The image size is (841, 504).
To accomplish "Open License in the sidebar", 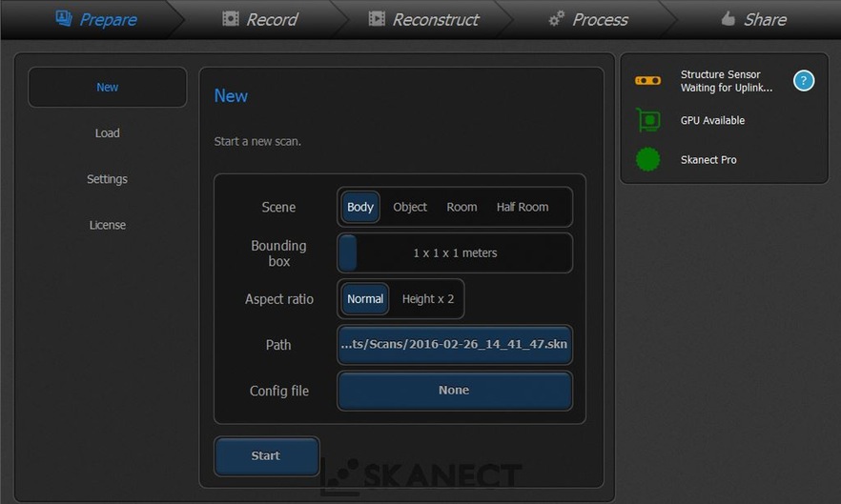I will pos(107,225).
